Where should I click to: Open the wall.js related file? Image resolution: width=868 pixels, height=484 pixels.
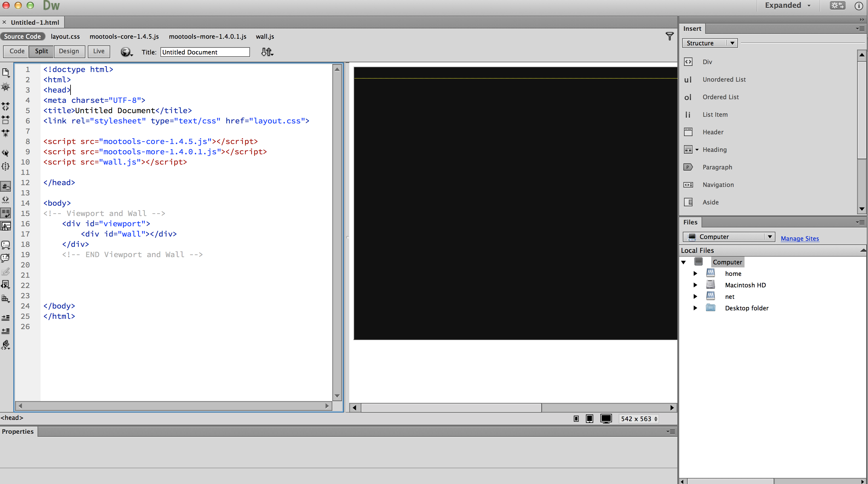pyautogui.click(x=265, y=36)
